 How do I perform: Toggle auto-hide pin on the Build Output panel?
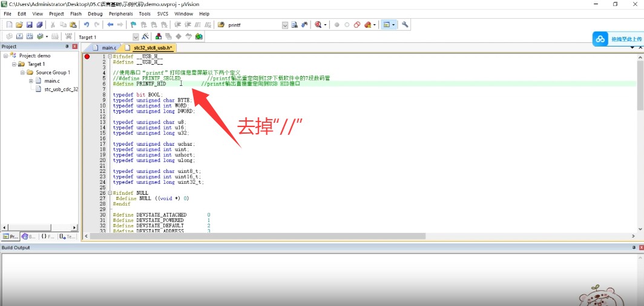pos(634,248)
